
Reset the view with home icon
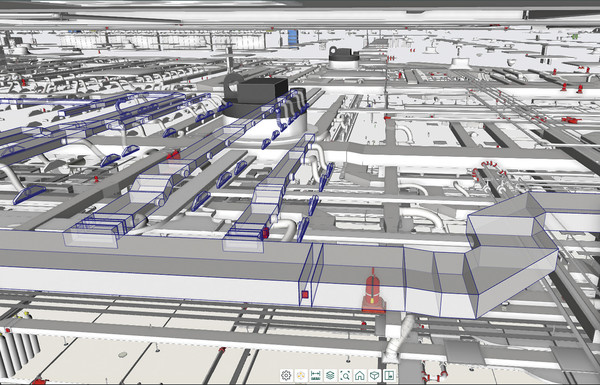pos(360,375)
